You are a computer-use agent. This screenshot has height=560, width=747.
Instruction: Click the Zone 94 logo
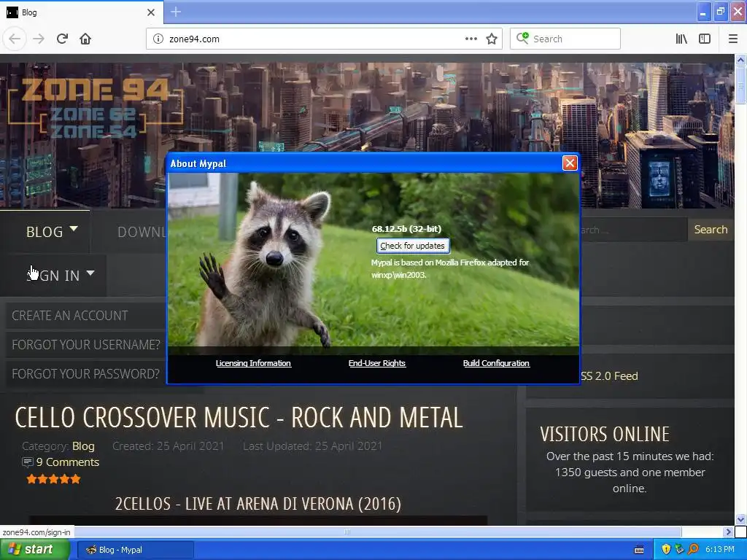96,109
